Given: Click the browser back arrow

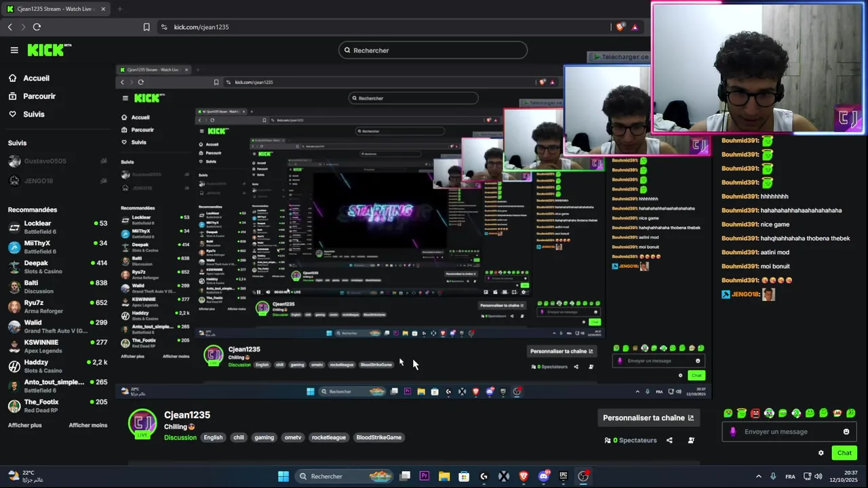Looking at the screenshot, I should click(x=9, y=27).
